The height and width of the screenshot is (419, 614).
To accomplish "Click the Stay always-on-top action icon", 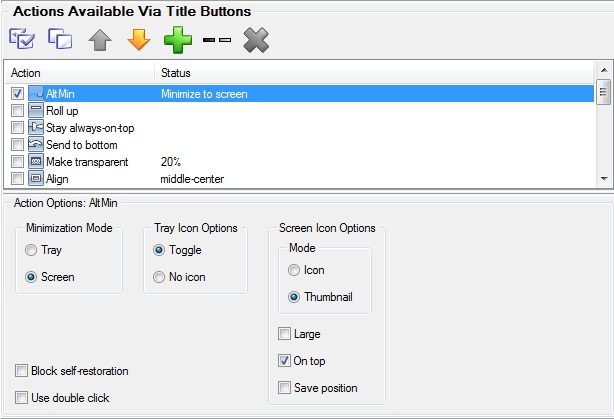I will [36, 128].
